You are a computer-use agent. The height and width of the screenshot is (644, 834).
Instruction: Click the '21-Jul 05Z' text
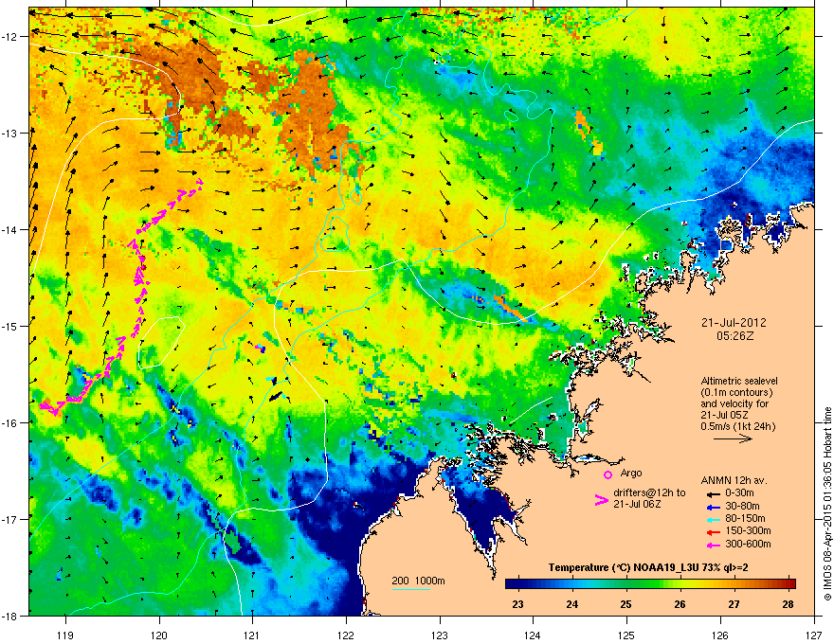[725, 415]
